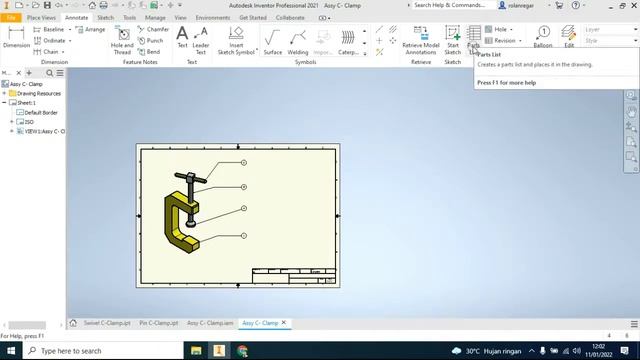Viewport: 640px width, 360px height.
Task: Select the Caterpillar symbol tool
Action: (x=348, y=41)
